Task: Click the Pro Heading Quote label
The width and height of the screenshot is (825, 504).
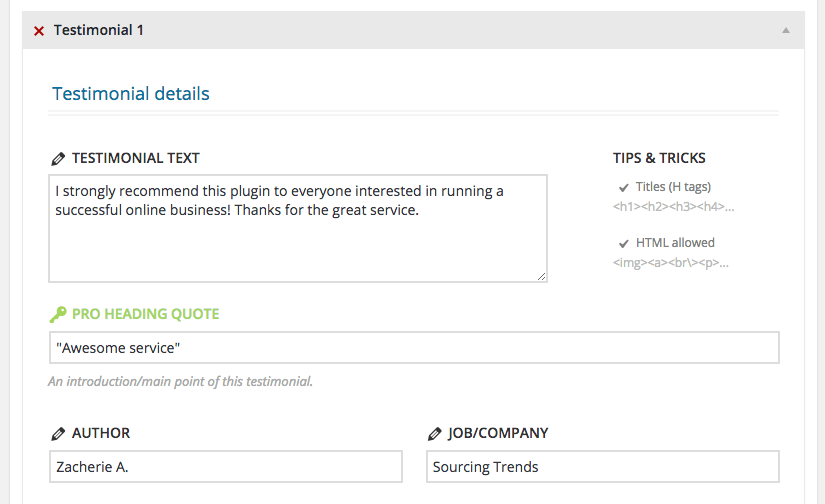Action: pos(145,314)
